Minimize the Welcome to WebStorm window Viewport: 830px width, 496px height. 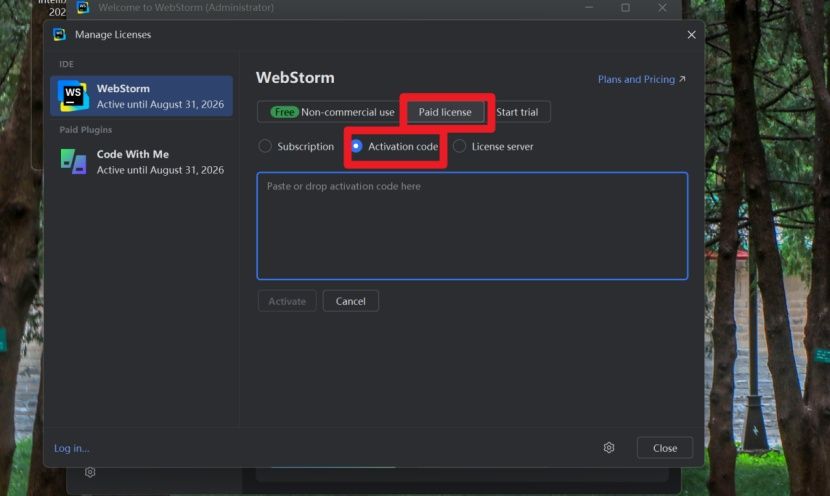589,7
